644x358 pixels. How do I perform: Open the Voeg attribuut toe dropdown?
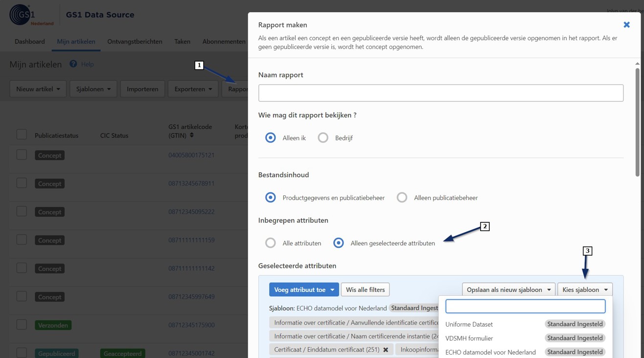304,289
